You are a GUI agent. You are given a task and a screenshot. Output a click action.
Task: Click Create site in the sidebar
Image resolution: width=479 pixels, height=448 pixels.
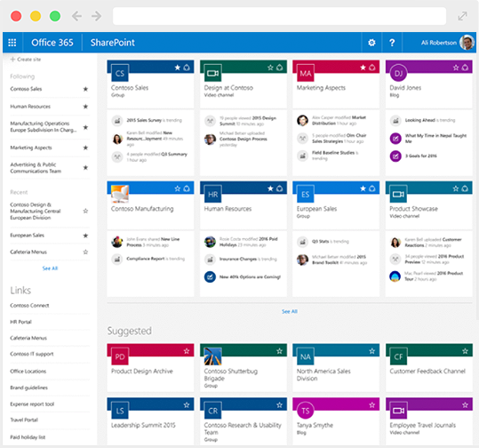(26, 60)
